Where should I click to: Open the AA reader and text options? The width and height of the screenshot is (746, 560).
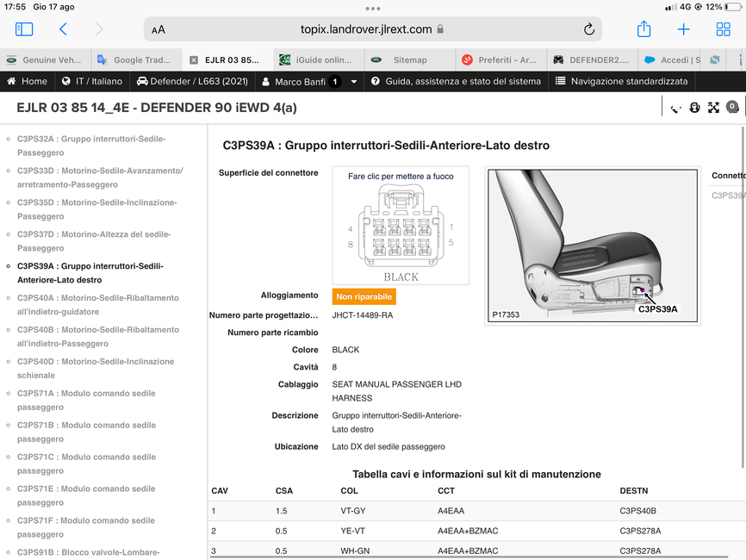pyautogui.click(x=159, y=30)
